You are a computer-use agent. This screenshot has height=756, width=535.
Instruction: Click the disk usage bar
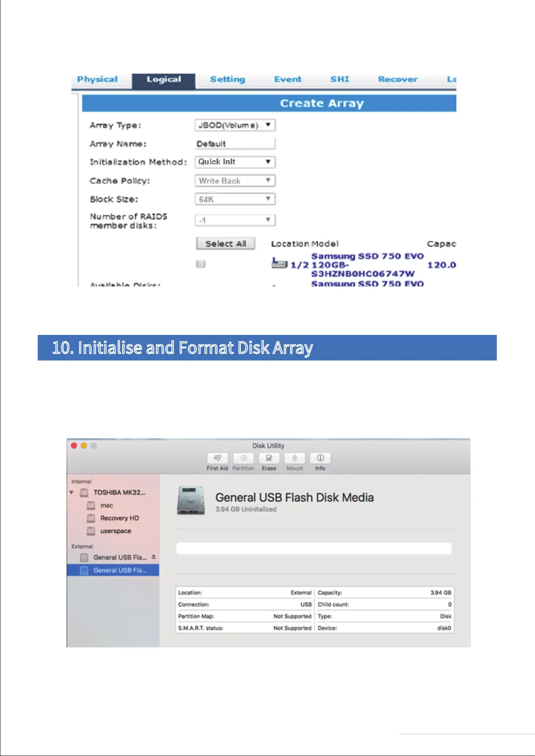tap(314, 548)
